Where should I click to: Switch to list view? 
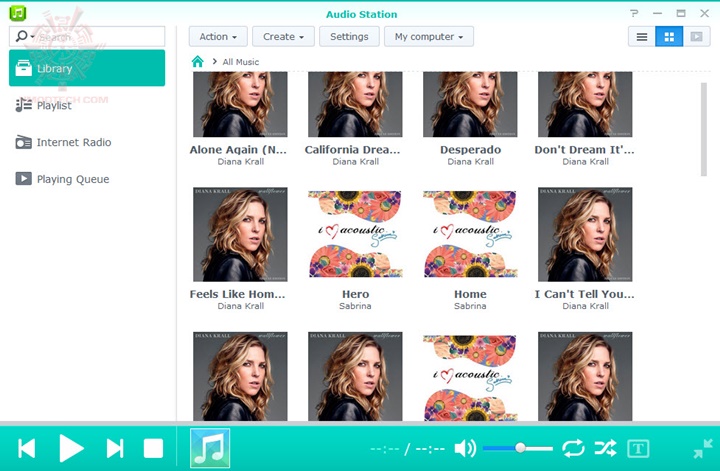[642, 37]
